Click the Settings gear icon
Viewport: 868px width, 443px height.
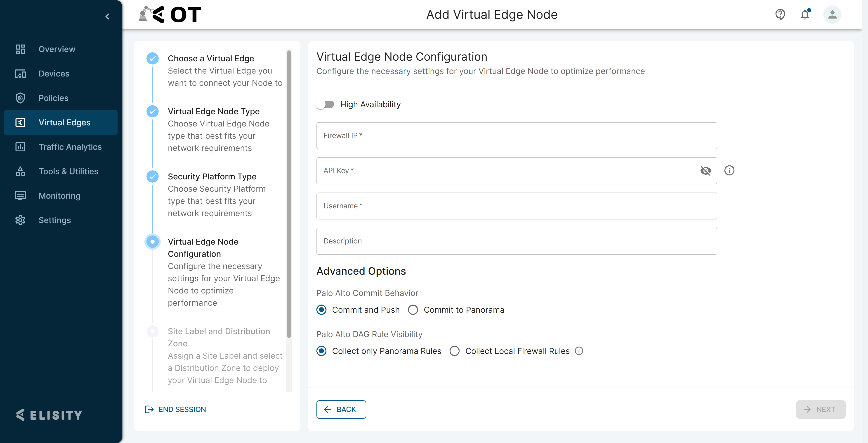pos(20,220)
